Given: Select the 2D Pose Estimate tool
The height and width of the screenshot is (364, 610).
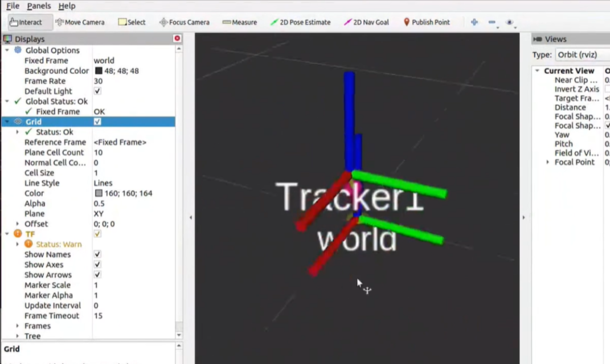Looking at the screenshot, I should click(300, 22).
